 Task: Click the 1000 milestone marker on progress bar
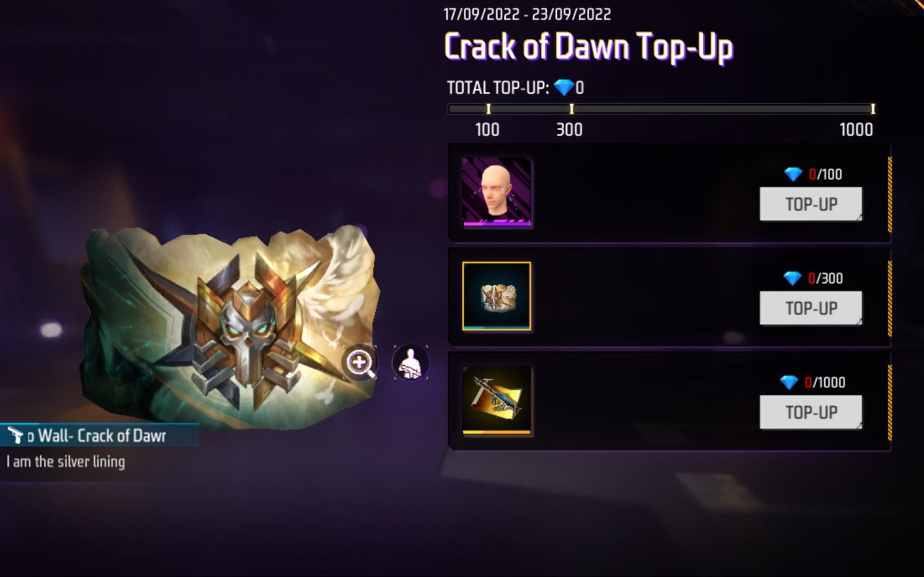[x=873, y=109]
